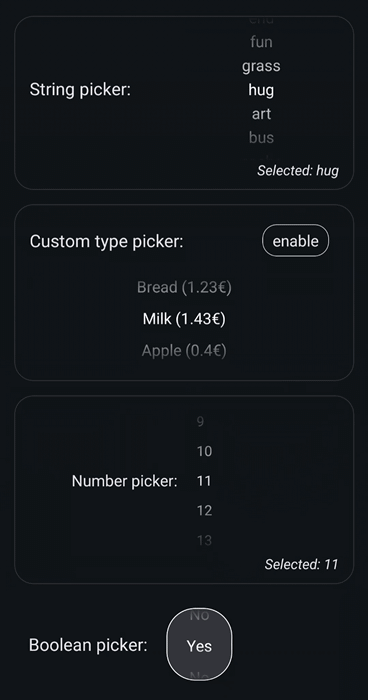
Task: Tap the selected 'hug' string item
Action: click(261, 90)
